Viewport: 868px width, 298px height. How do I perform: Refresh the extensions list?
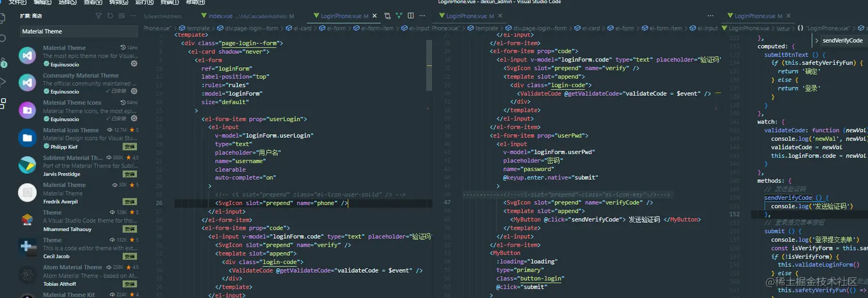(x=110, y=16)
